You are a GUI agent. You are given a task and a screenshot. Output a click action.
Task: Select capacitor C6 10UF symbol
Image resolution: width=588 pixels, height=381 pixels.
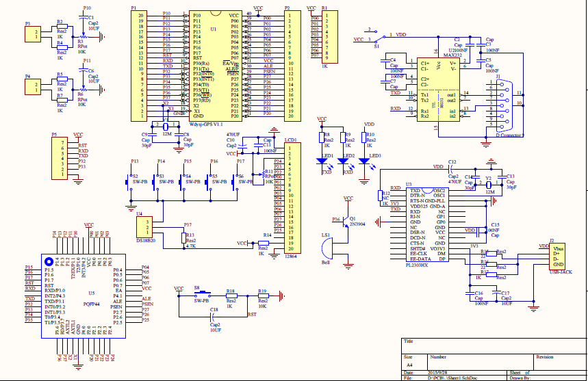(x=84, y=70)
